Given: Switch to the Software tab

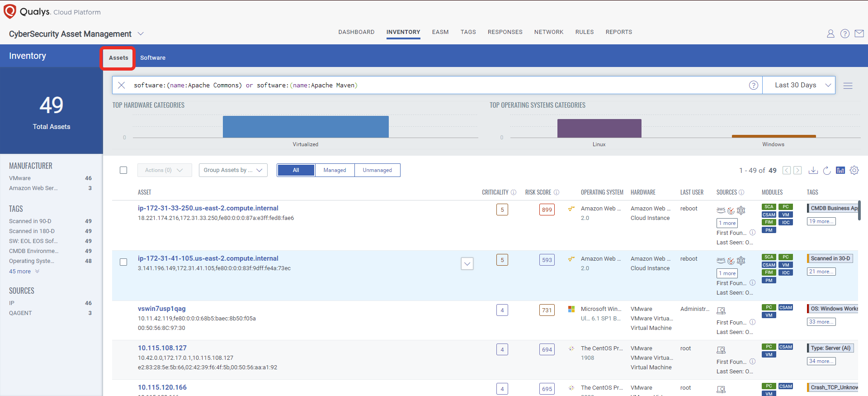Looking at the screenshot, I should coord(153,58).
